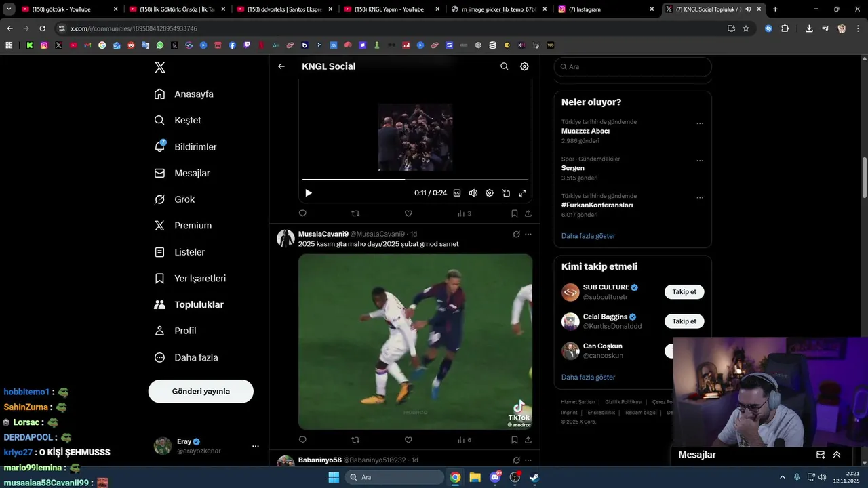This screenshot has width=868, height=488.
Task: Play the video at 0:11
Action: click(309, 193)
